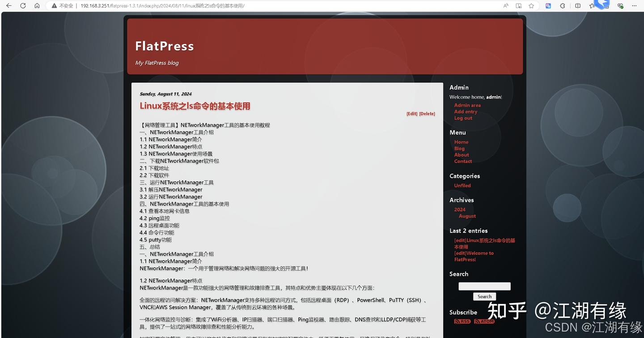Viewport: 644px width, 338px height.
Task: Open Browser essentials icon
Action: click(x=620, y=6)
